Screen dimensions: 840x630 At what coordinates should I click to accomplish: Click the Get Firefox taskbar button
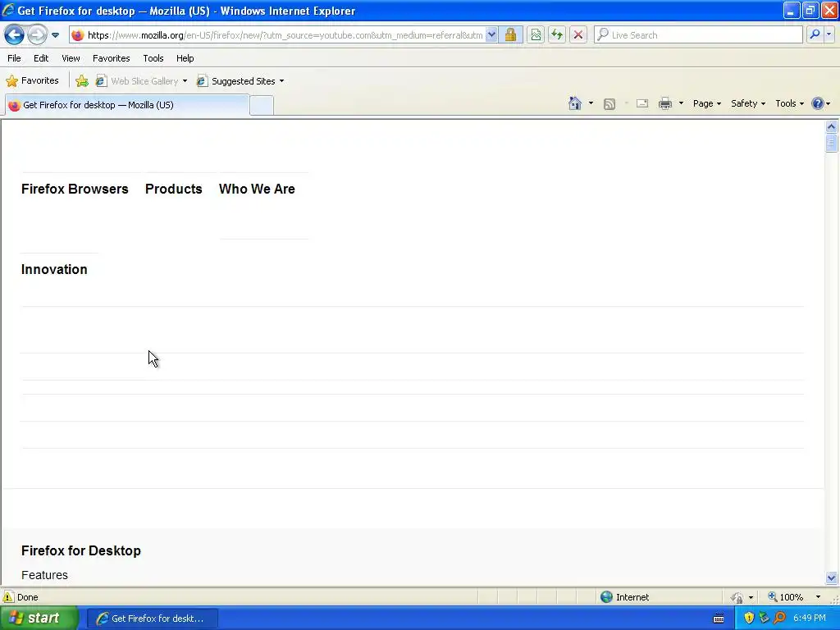coord(152,619)
